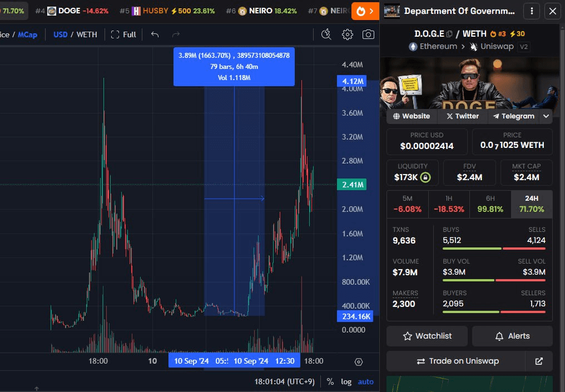Click Trade on Uniswap button

(x=456, y=361)
